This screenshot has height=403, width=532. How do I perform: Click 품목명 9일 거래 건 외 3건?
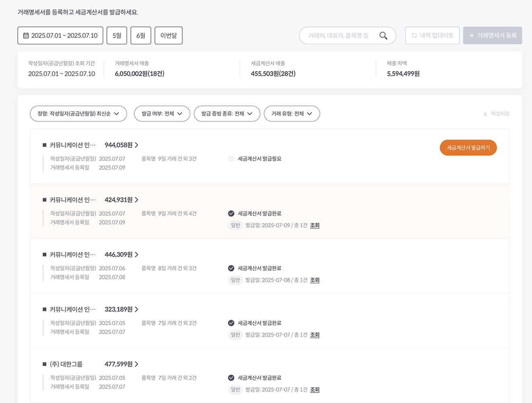(169, 159)
